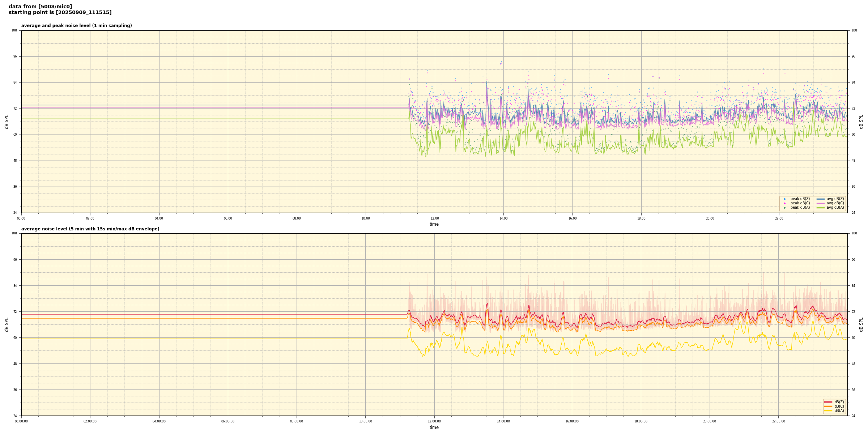868x434 pixels.
Task: Click the 'data from [5008/mic0]' header text
Action: 40,7
